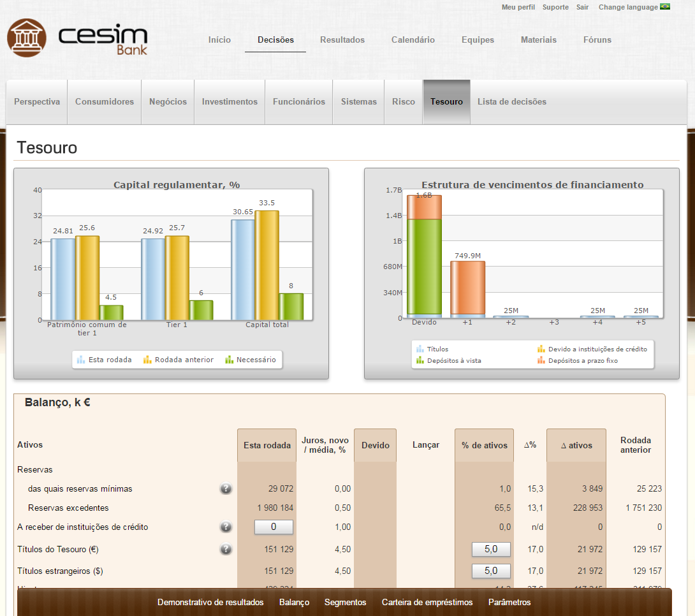Expand the Parâmetros bottom panel
695x616 pixels.
509,603
